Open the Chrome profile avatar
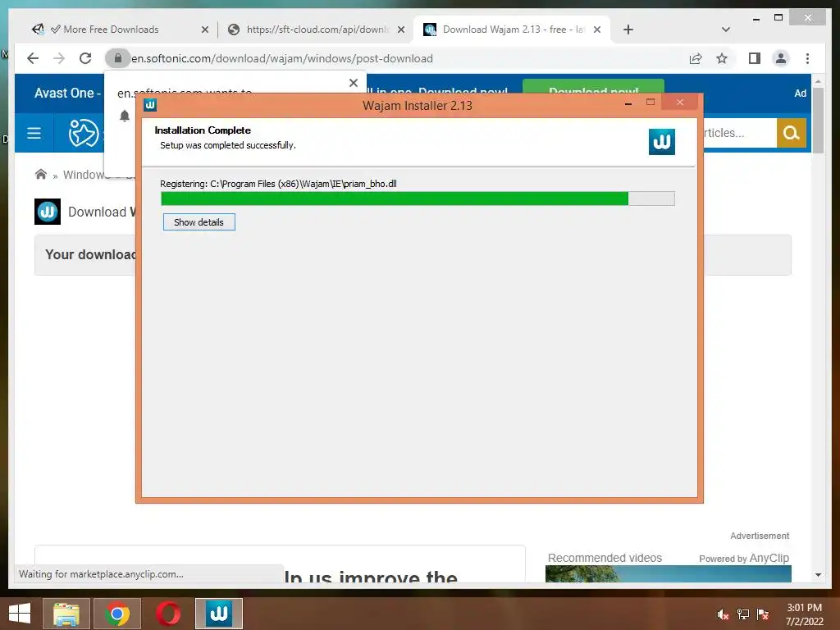Image resolution: width=840 pixels, height=630 pixels. (781, 58)
